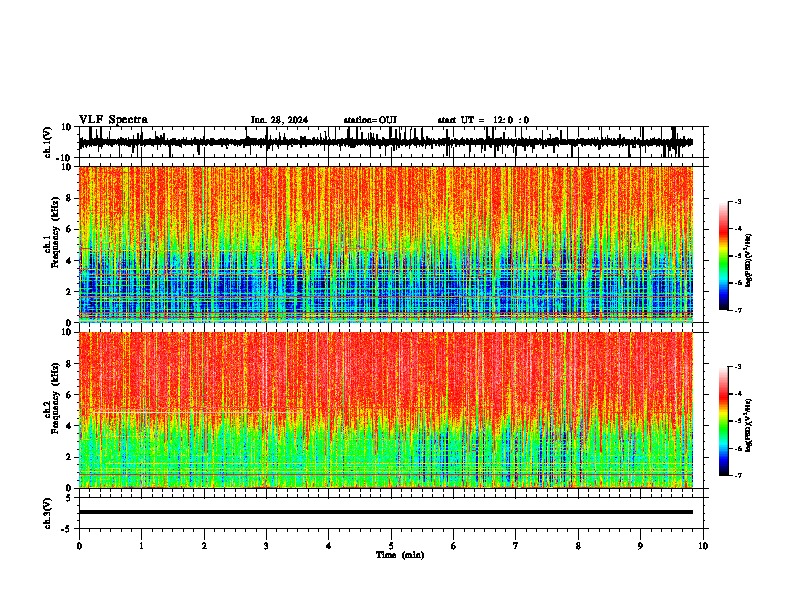Click the flat black ch.3 voltage line
792x612 pixels.
(386, 512)
